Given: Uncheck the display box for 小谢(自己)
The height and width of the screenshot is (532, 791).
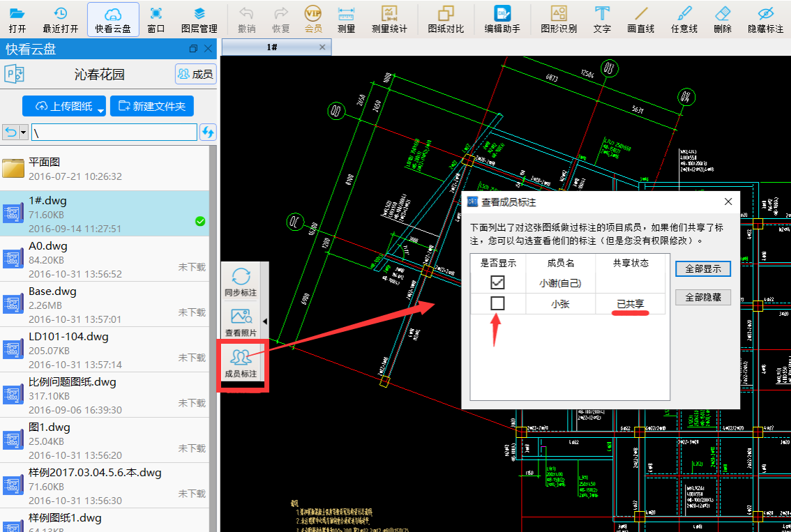Looking at the screenshot, I should pyautogui.click(x=497, y=282).
